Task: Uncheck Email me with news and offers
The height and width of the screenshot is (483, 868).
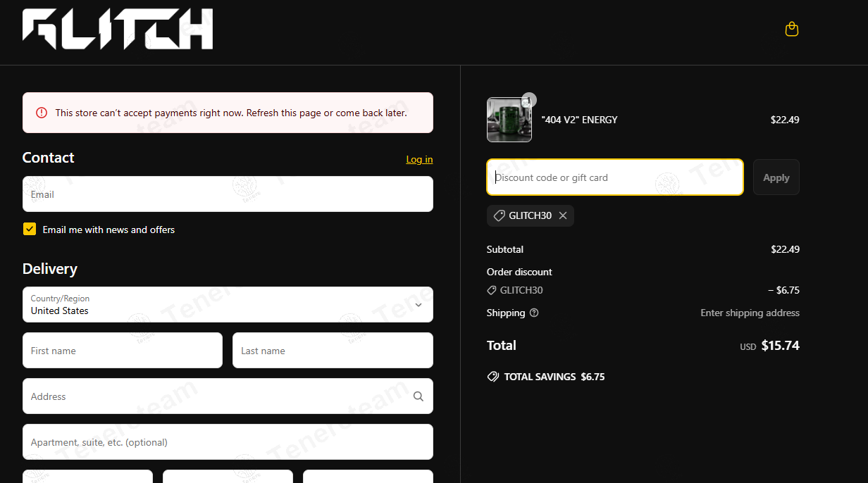Action: coord(30,229)
